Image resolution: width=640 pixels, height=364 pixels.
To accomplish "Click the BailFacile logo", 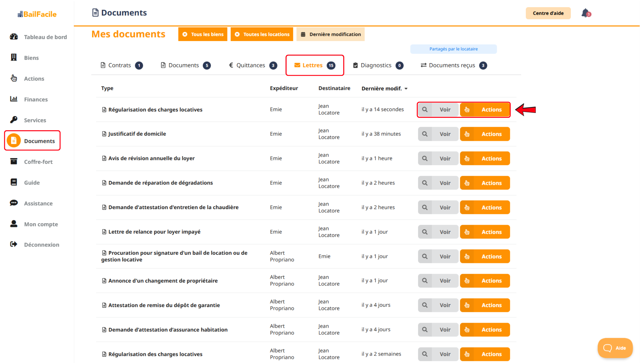I will click(37, 14).
